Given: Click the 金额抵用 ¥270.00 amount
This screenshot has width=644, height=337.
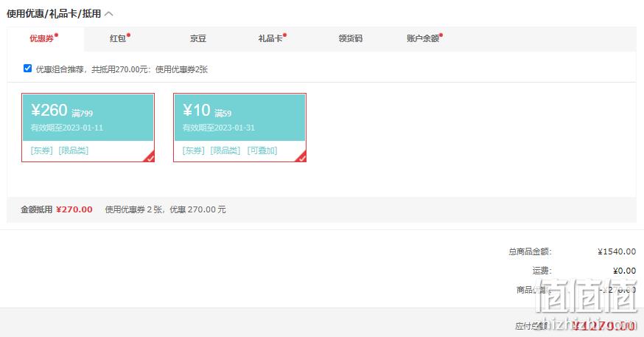Looking at the screenshot, I should pyautogui.click(x=74, y=209).
